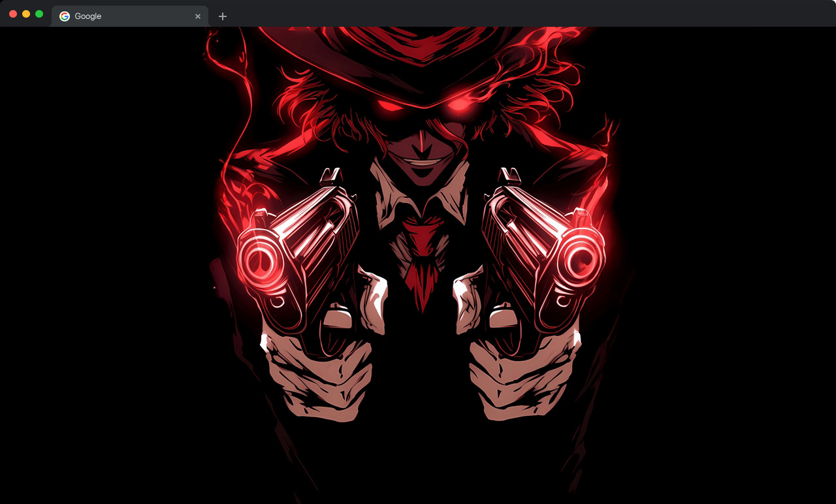Close the window with the red button
836x504 pixels.
coord(13,14)
